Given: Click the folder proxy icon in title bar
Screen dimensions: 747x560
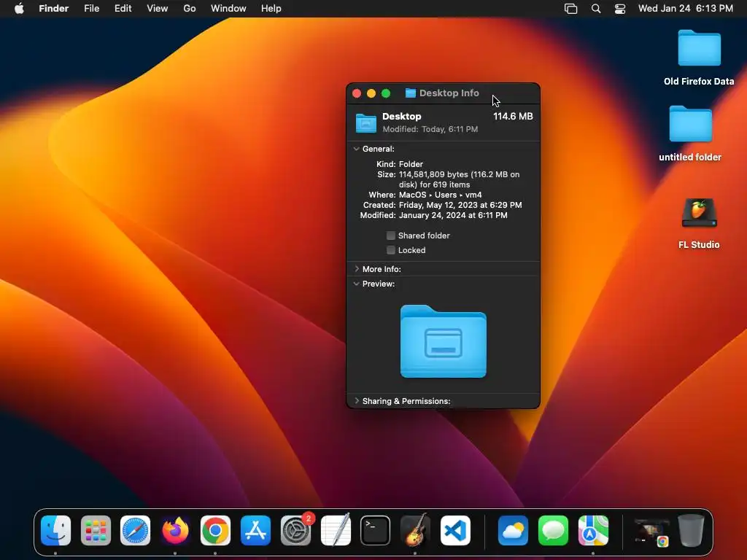Looking at the screenshot, I should [x=410, y=93].
